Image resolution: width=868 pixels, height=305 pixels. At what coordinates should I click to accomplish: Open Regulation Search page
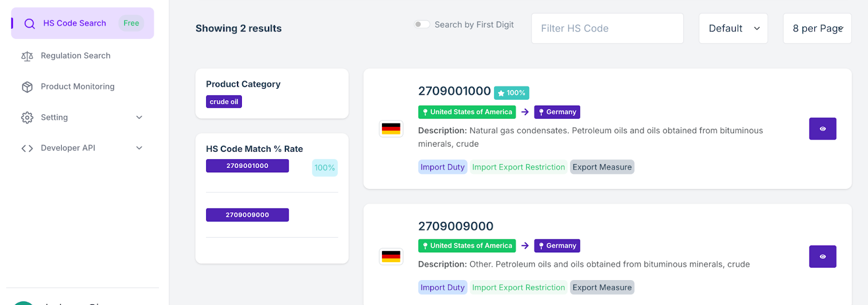(x=75, y=56)
